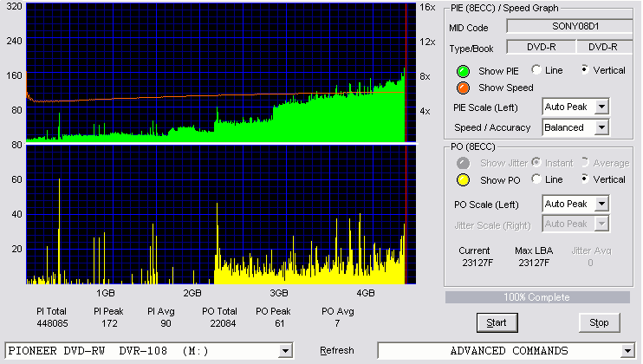This screenshot has width=643, height=364.
Task: Click the first Type/Book DVD-R field
Action: 542,47
